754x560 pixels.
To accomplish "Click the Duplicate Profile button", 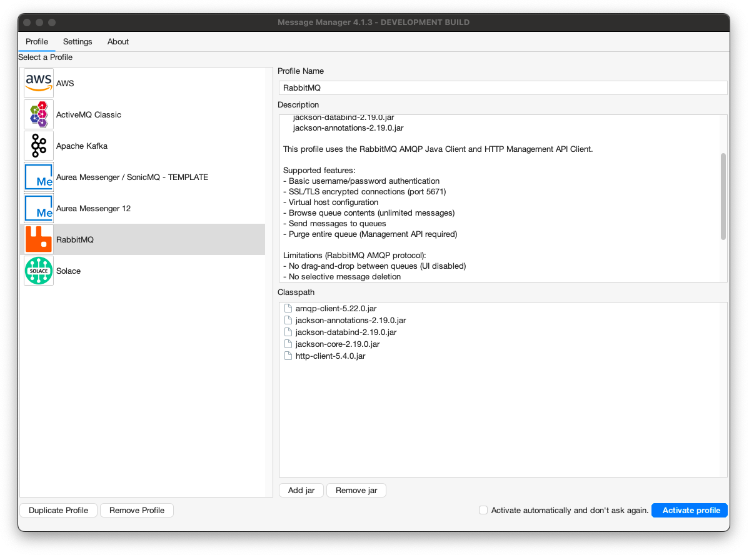I will [x=58, y=510].
